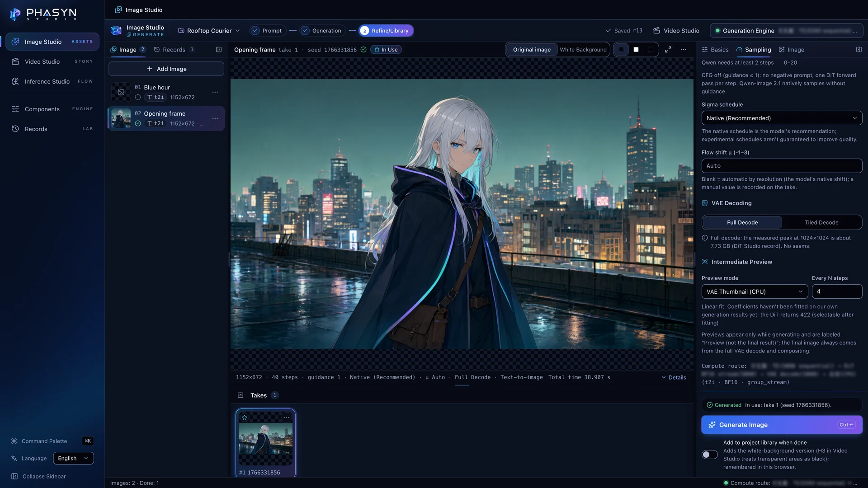
Task: Select Tiled Decode option
Action: click(821, 222)
